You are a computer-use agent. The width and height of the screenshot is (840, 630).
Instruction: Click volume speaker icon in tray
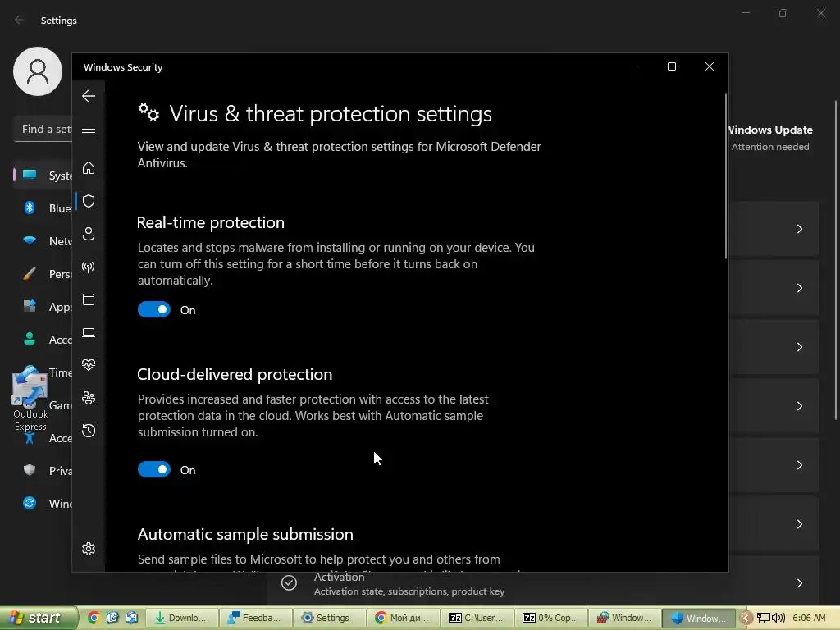click(778, 619)
